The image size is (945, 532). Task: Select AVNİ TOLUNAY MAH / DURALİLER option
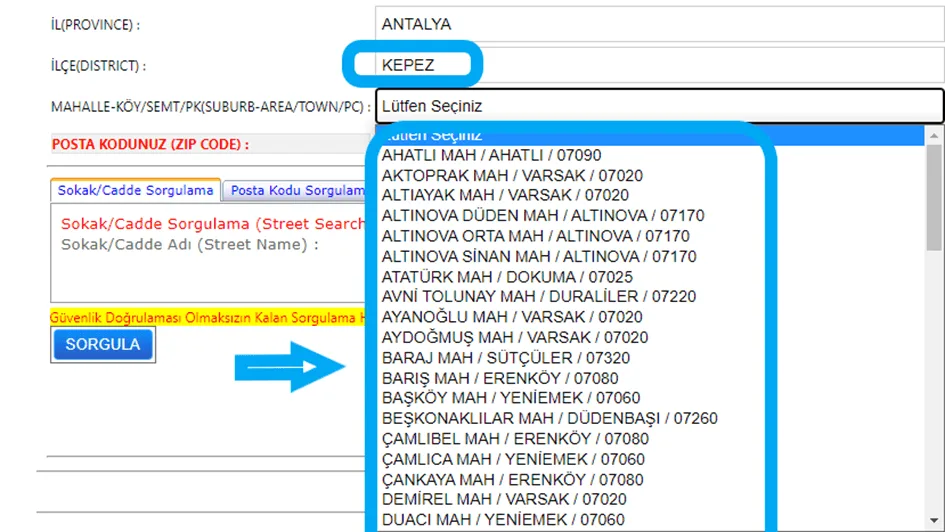coord(650,297)
